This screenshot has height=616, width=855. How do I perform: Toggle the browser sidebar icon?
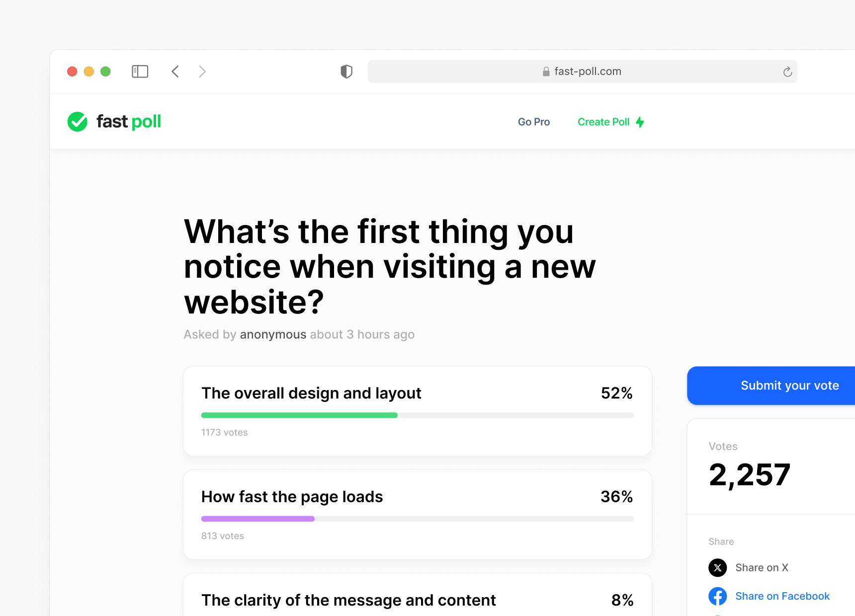tap(140, 72)
